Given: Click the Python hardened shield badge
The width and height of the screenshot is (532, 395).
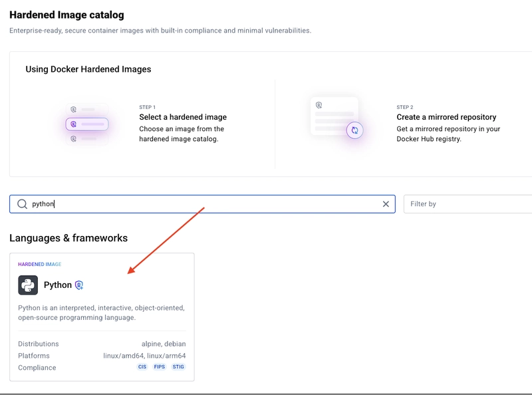Looking at the screenshot, I should (x=79, y=285).
